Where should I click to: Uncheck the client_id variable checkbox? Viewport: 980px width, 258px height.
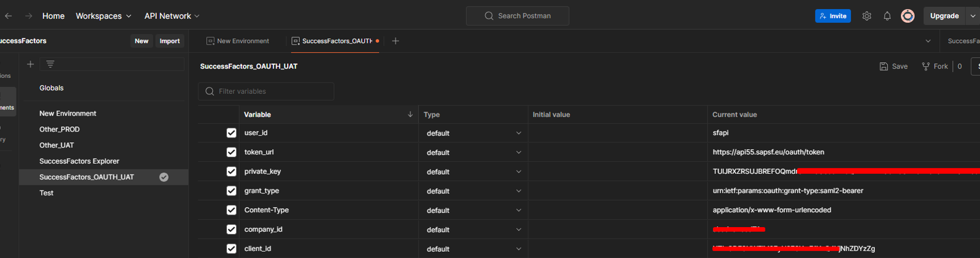tap(231, 249)
